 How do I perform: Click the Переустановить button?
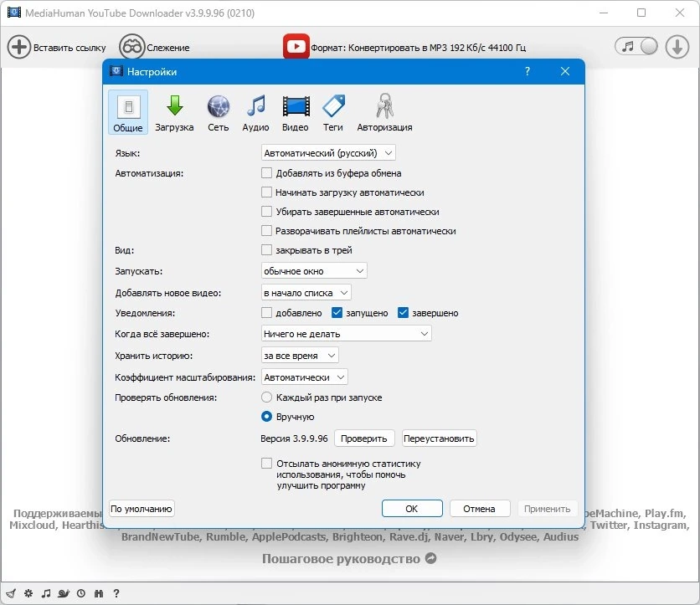tap(440, 438)
